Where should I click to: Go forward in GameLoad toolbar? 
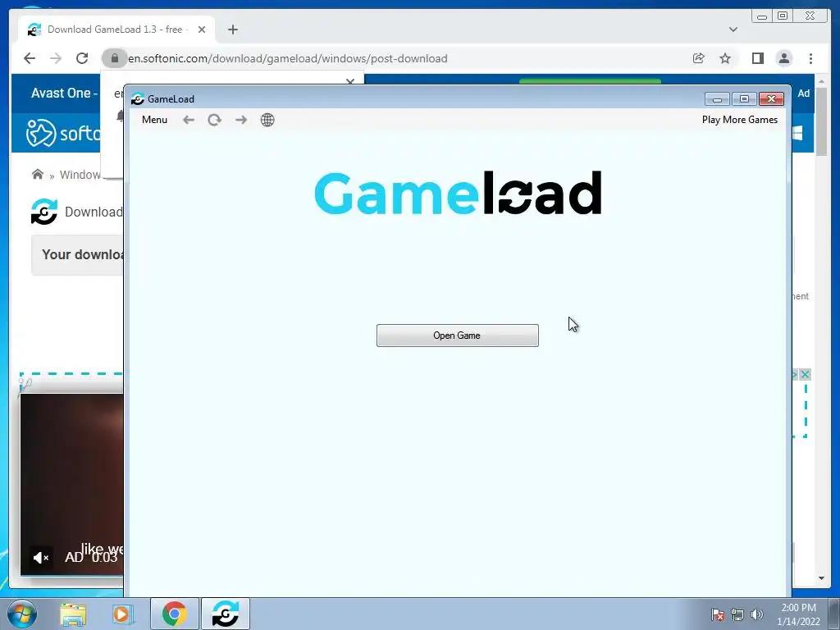pos(241,120)
